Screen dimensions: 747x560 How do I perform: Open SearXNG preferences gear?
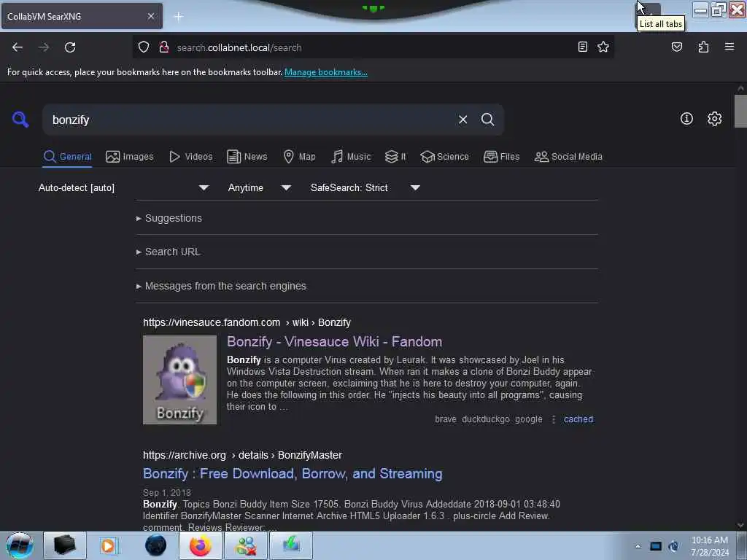pyautogui.click(x=714, y=119)
